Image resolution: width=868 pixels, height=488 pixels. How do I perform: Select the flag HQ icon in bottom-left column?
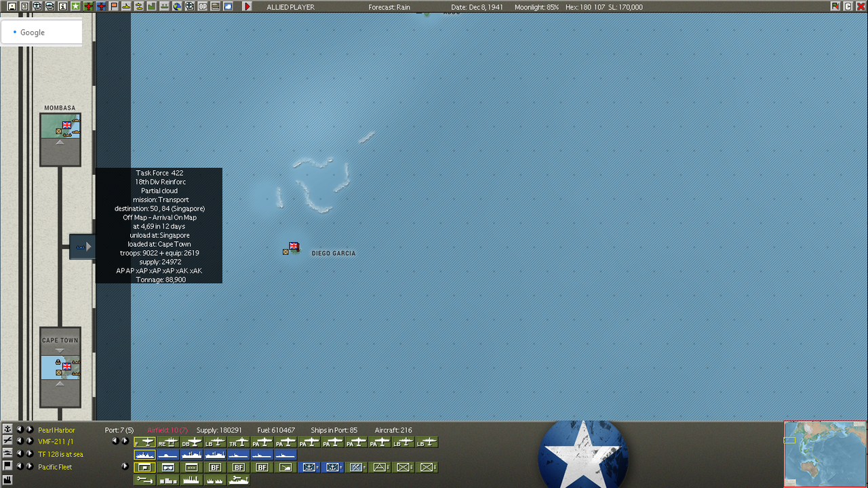(x=7, y=466)
